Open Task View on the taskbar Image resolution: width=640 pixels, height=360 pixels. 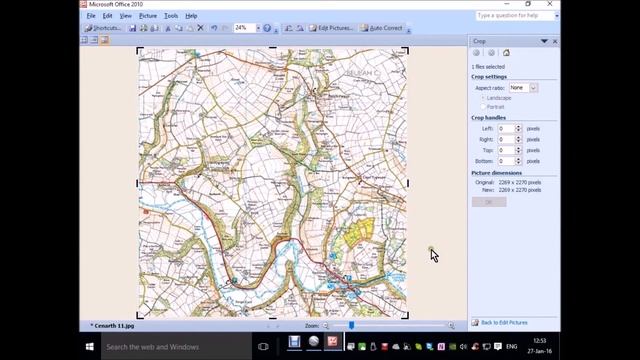pos(263,347)
